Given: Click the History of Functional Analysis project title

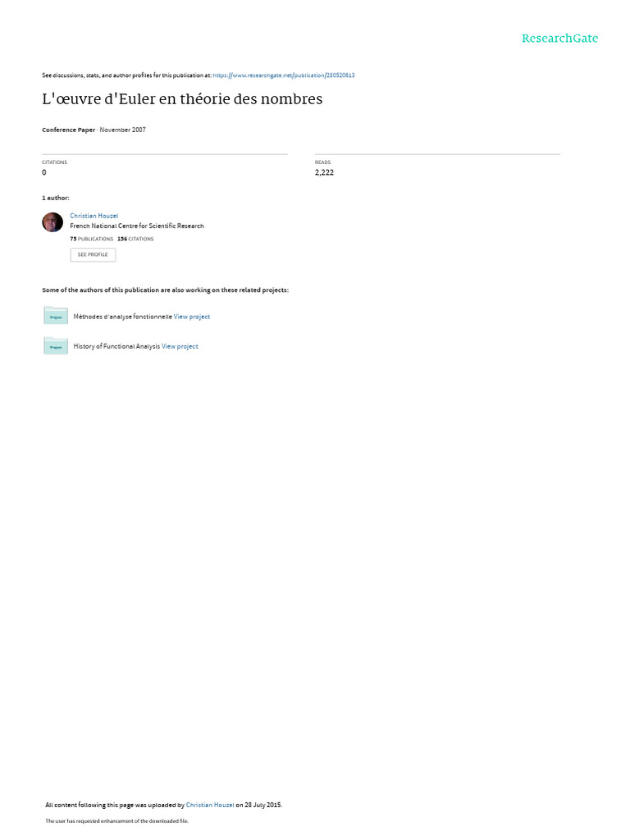Looking at the screenshot, I should 116,347.
